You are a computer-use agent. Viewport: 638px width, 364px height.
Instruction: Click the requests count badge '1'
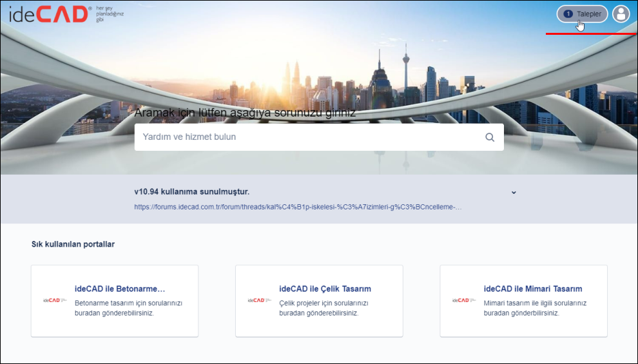click(568, 14)
